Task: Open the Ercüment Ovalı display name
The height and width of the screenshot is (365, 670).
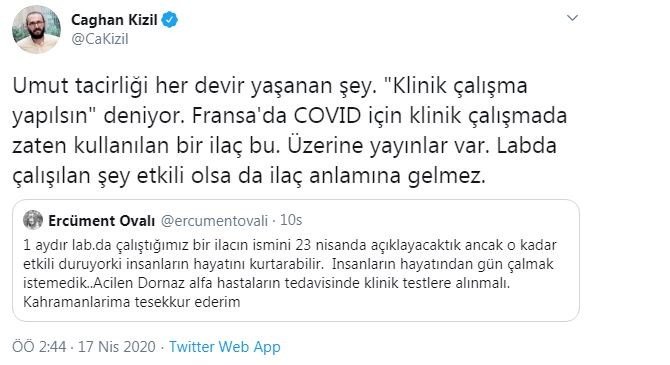Action: tap(102, 221)
